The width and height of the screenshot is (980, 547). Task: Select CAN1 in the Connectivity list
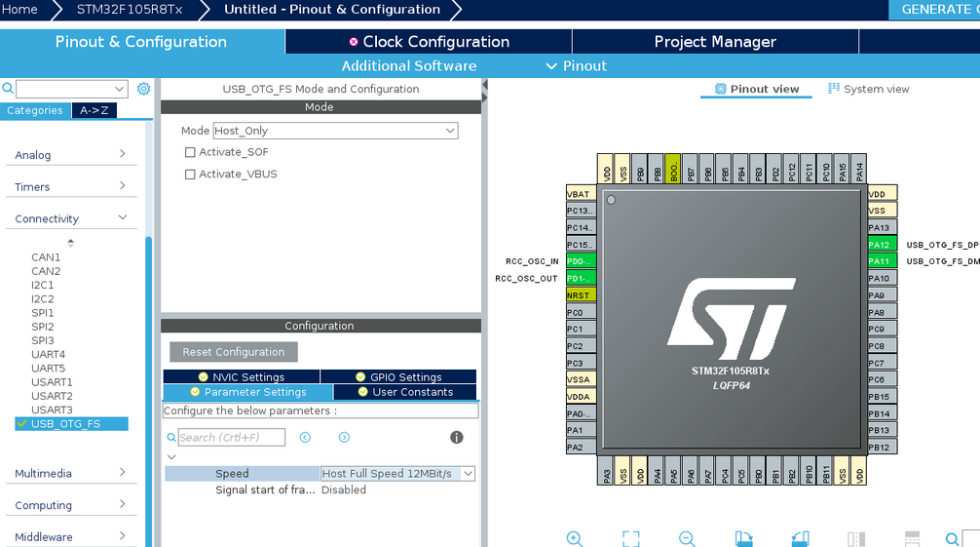(46, 257)
